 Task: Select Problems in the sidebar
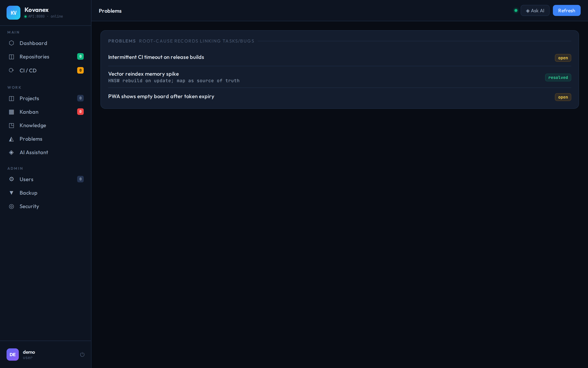(x=46, y=139)
